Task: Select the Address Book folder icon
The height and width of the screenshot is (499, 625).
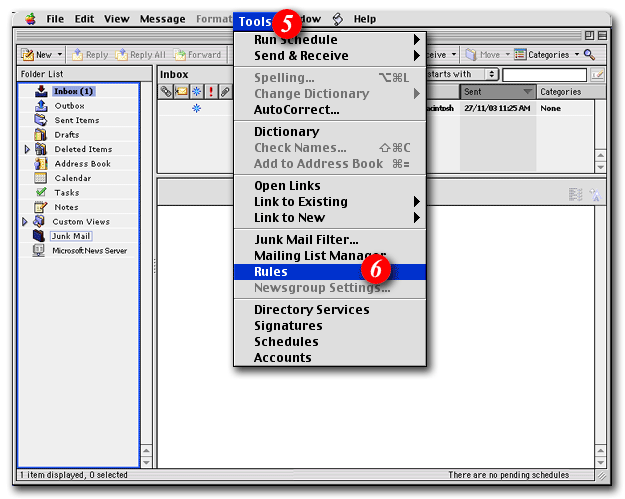Action: point(42,164)
